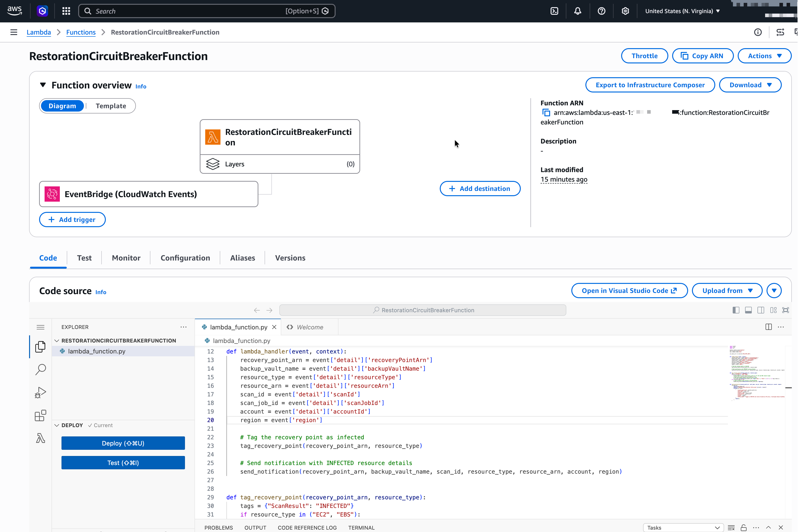
Task: Collapse the DEPLOY section
Action: click(x=57, y=425)
